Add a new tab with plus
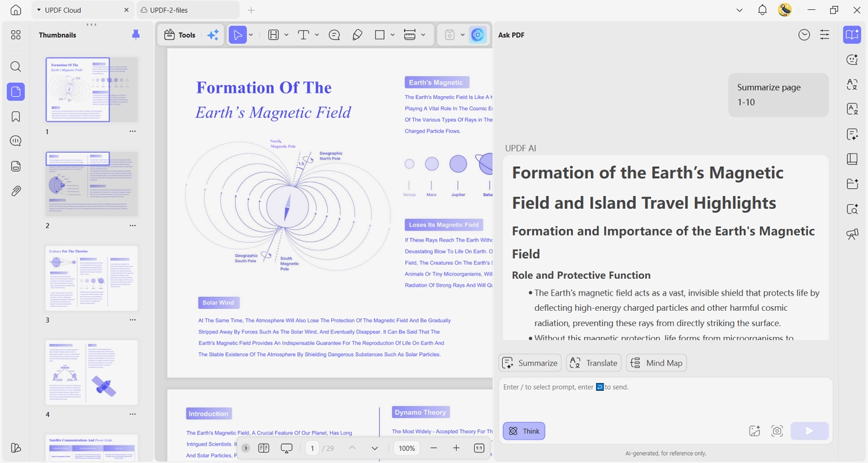Image resolution: width=868 pixels, height=463 pixels. click(251, 10)
